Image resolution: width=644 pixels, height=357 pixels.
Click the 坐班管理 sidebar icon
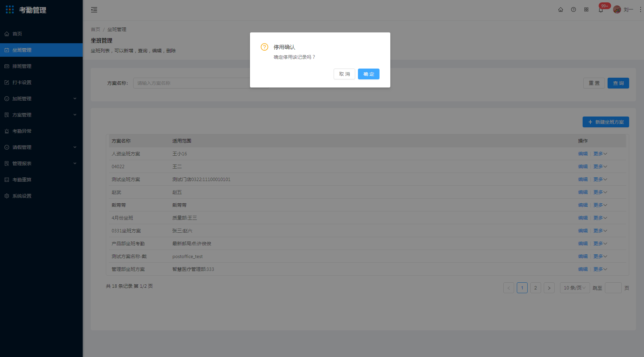point(7,50)
